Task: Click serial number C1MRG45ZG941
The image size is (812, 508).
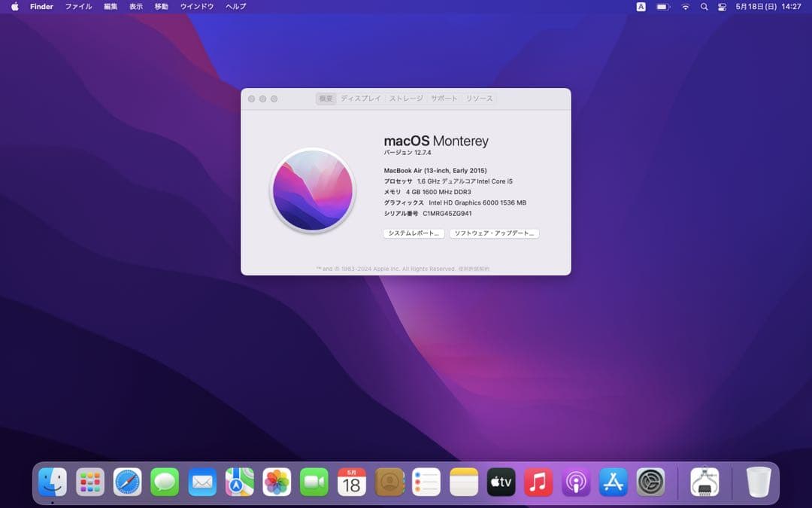Action: [447, 214]
